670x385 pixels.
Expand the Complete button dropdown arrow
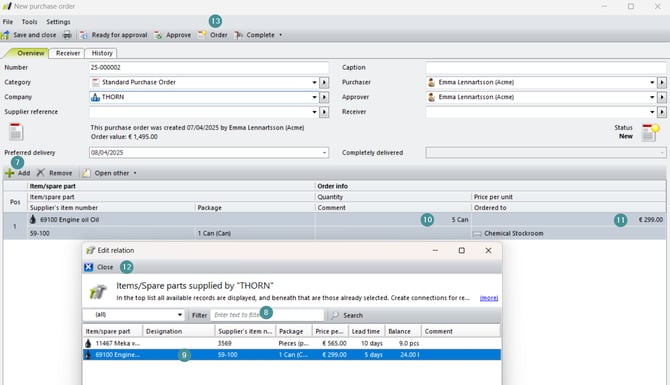(281, 35)
